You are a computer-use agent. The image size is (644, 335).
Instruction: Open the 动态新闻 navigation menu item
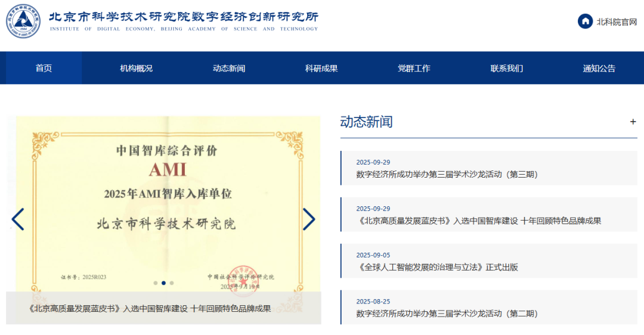pos(229,68)
